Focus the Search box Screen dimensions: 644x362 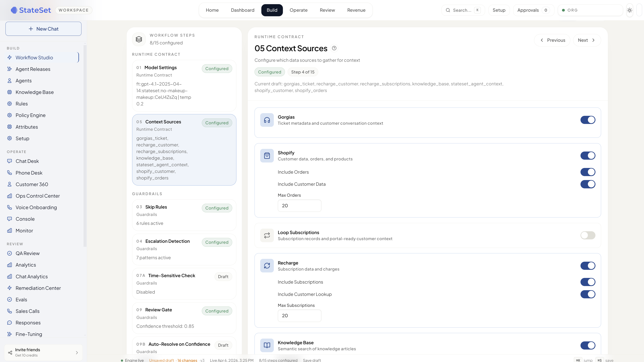click(x=463, y=10)
